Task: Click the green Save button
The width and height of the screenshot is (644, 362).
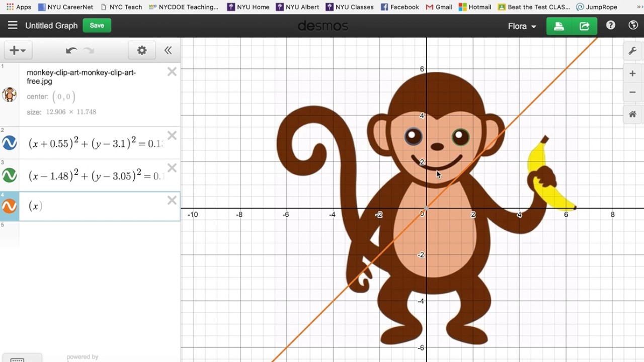Action: 97,26
